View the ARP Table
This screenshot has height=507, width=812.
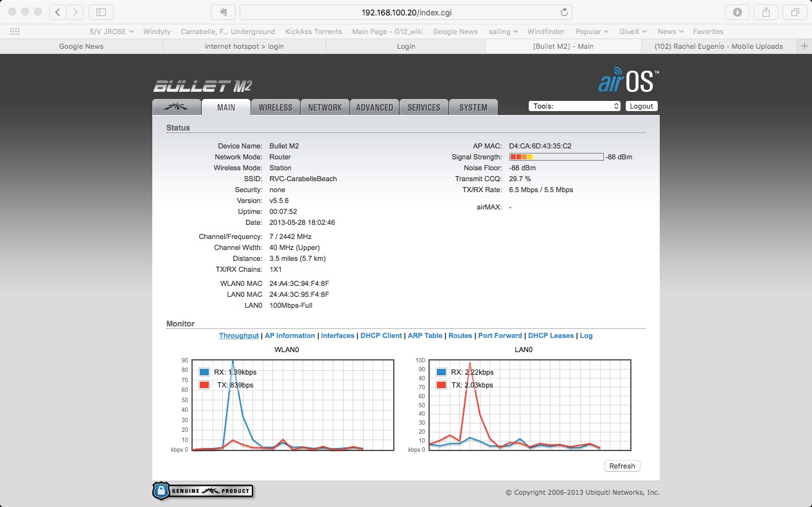pos(425,335)
